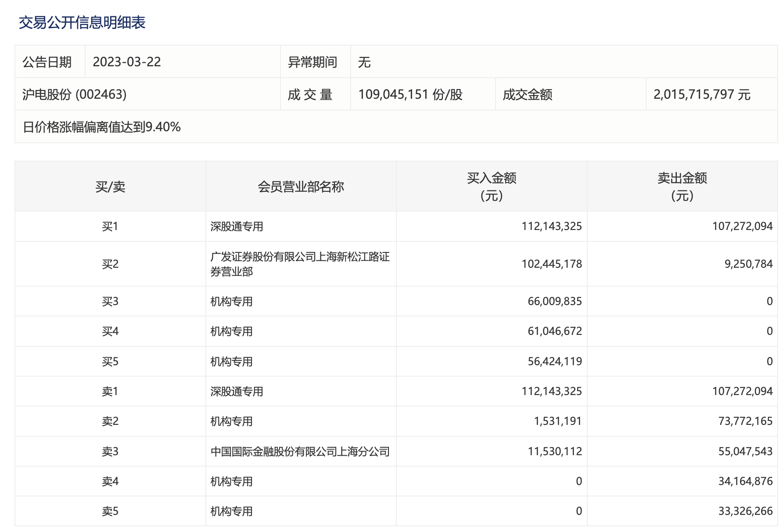Click the 交易公开信息明细表 title
This screenshot has height=532, width=783.
point(82,22)
